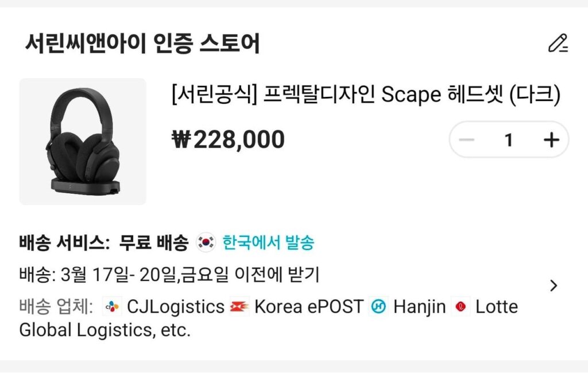588x382 pixels.
Task: Click the Korea ePOST carrier logo icon
Action: (239, 307)
